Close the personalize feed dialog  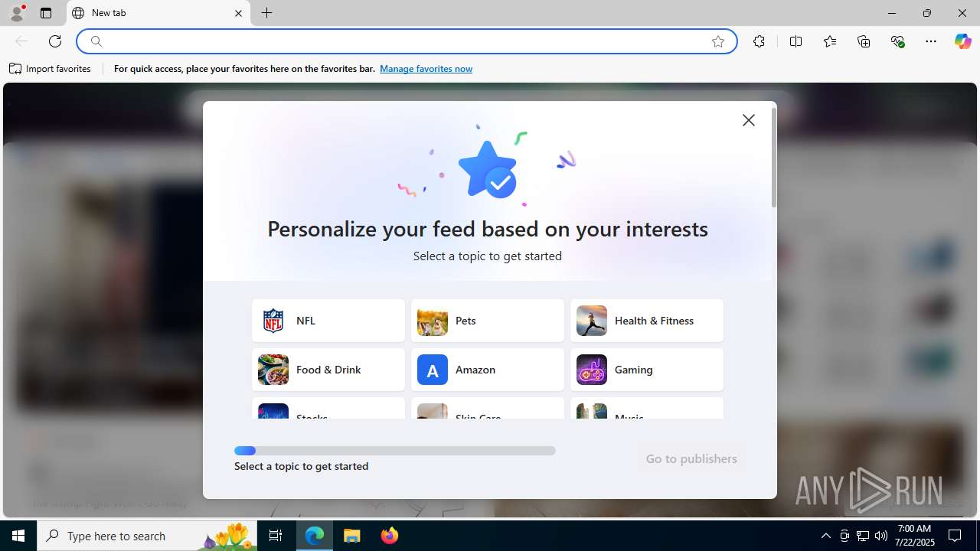coord(749,120)
